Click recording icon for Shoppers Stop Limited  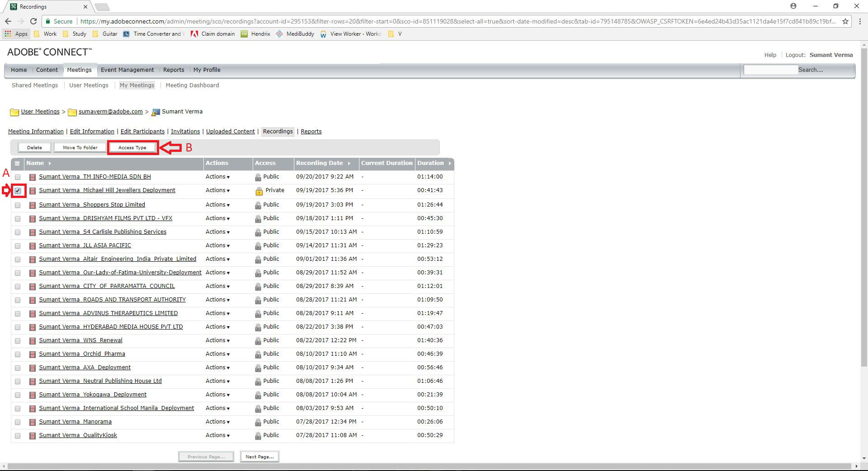pyautogui.click(x=33, y=205)
